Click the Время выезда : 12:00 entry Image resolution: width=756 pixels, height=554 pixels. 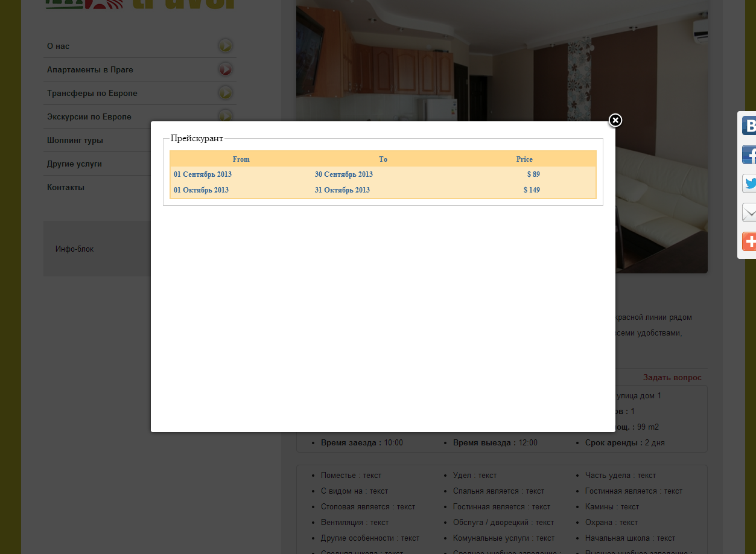pos(495,442)
